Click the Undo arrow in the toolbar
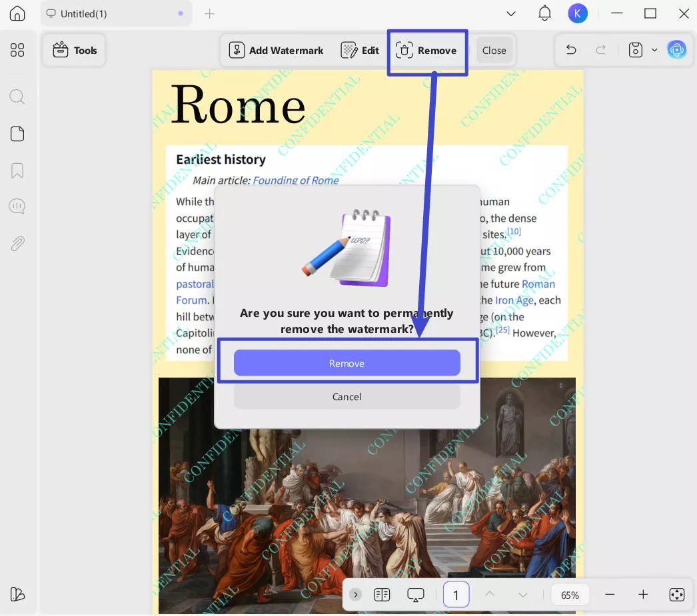697x616 pixels. coord(571,49)
